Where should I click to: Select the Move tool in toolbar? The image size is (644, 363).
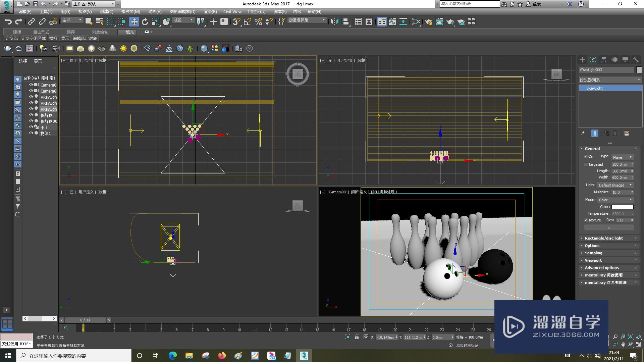[134, 22]
